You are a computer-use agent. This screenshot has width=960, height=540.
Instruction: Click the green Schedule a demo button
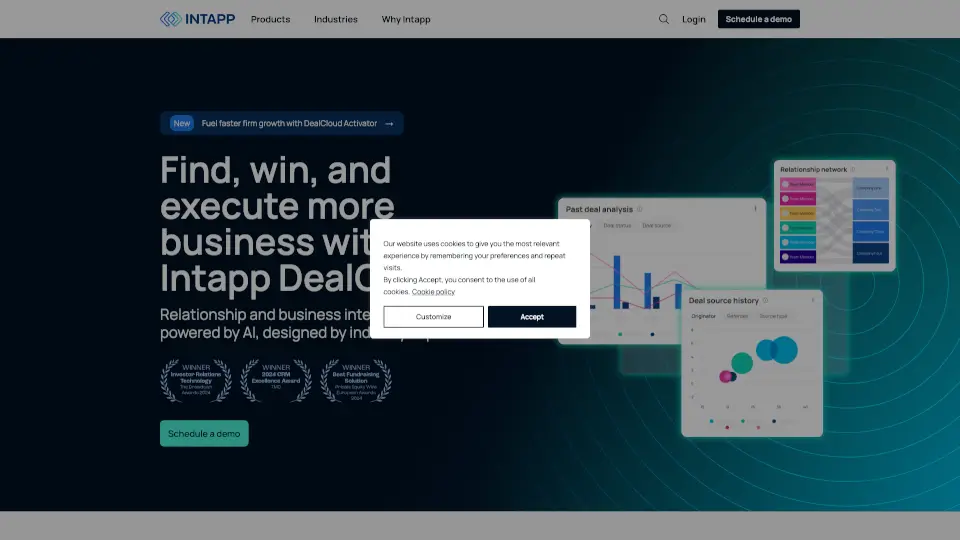coord(204,433)
